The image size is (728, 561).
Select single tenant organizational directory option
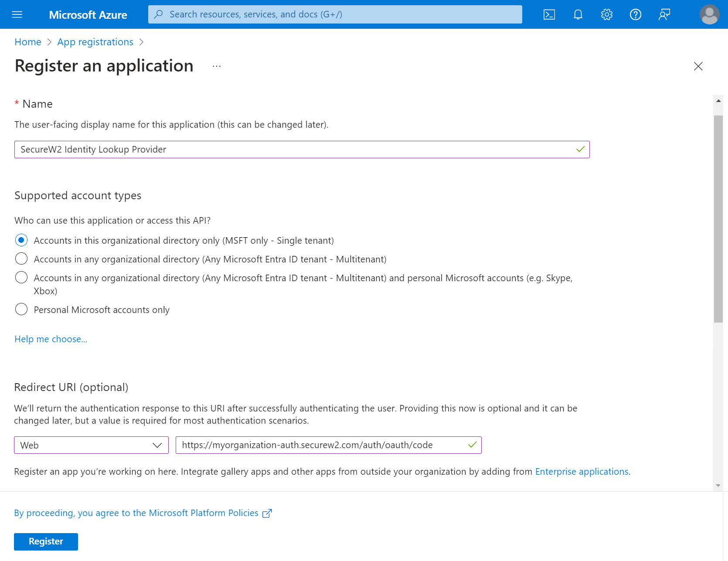(21, 240)
